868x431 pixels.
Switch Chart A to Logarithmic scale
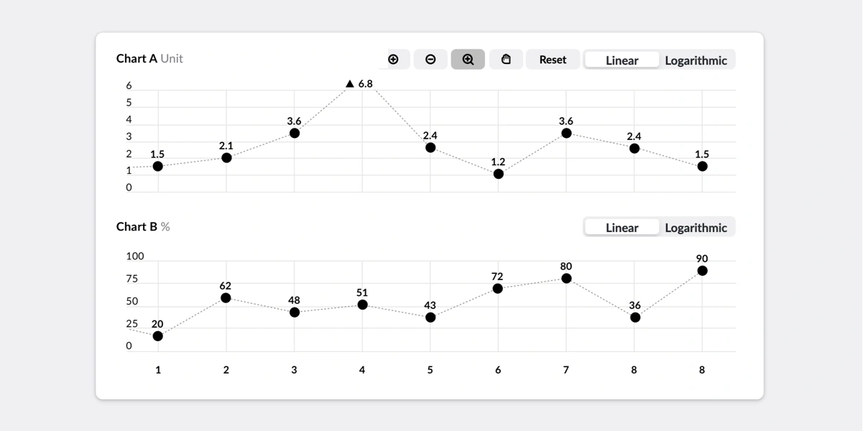coord(696,60)
